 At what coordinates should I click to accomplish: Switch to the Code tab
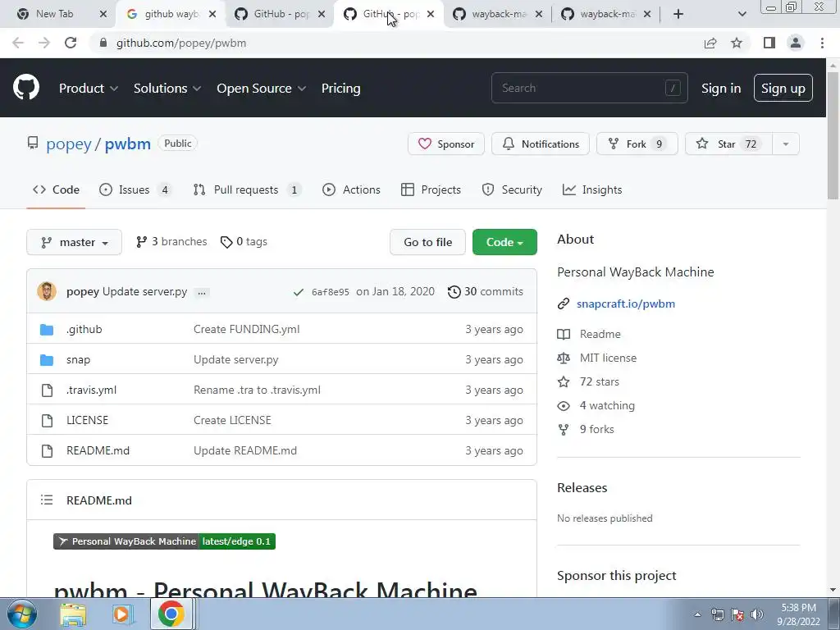click(x=56, y=189)
